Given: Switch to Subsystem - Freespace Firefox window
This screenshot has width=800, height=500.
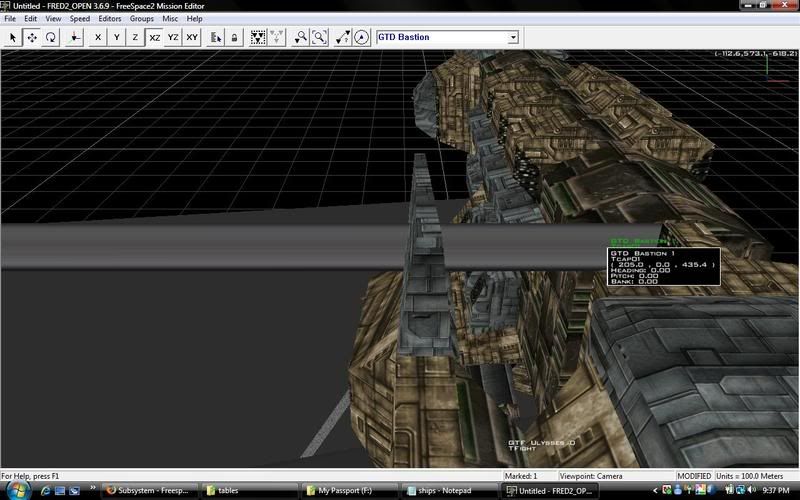Looking at the screenshot, I should (x=149, y=491).
